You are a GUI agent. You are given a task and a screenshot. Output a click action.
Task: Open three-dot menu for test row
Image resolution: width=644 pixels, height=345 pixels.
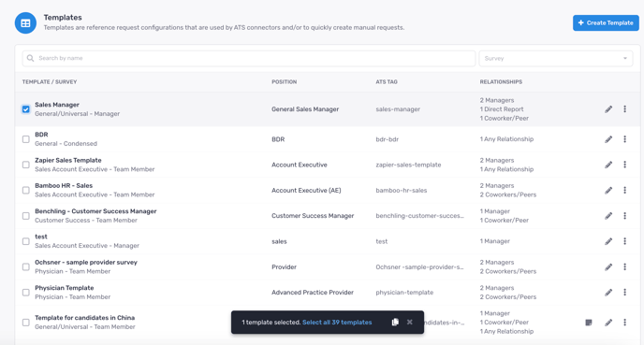(624, 241)
